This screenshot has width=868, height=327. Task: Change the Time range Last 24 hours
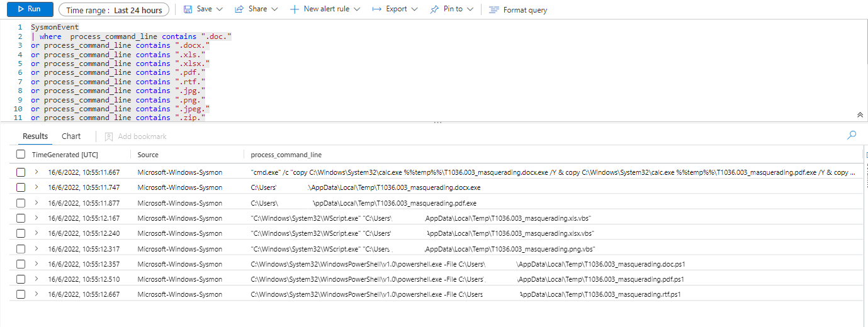click(x=114, y=10)
